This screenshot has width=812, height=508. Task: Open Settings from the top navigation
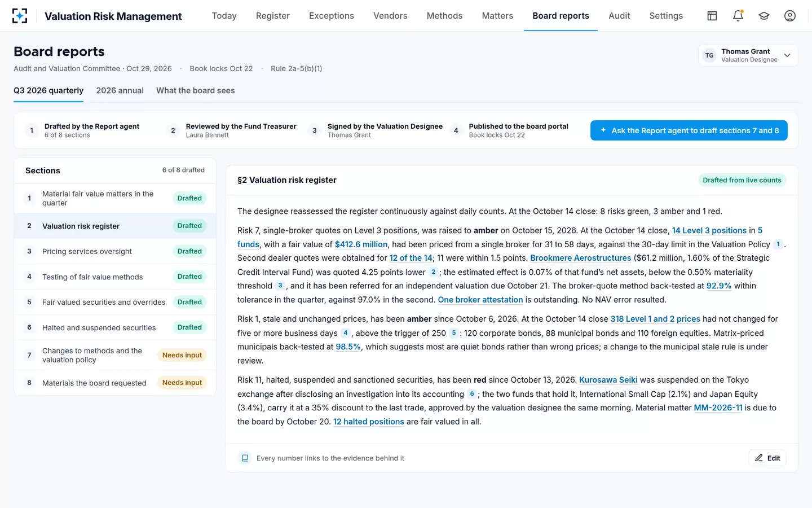click(x=666, y=16)
